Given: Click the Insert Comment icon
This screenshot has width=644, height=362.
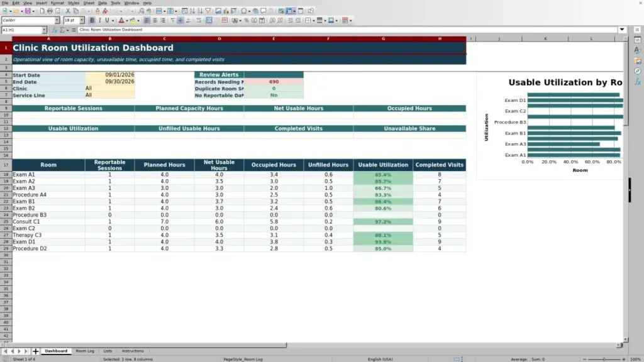Looking at the screenshot, I should point(264,11).
